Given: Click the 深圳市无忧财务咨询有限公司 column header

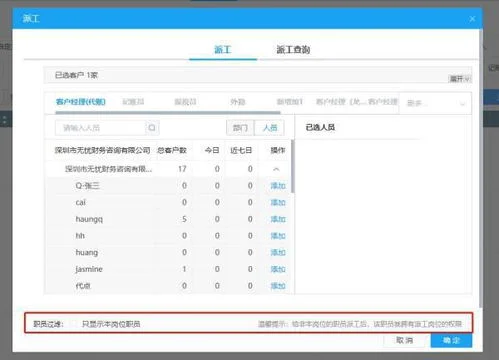Looking at the screenshot, I should (x=102, y=150).
